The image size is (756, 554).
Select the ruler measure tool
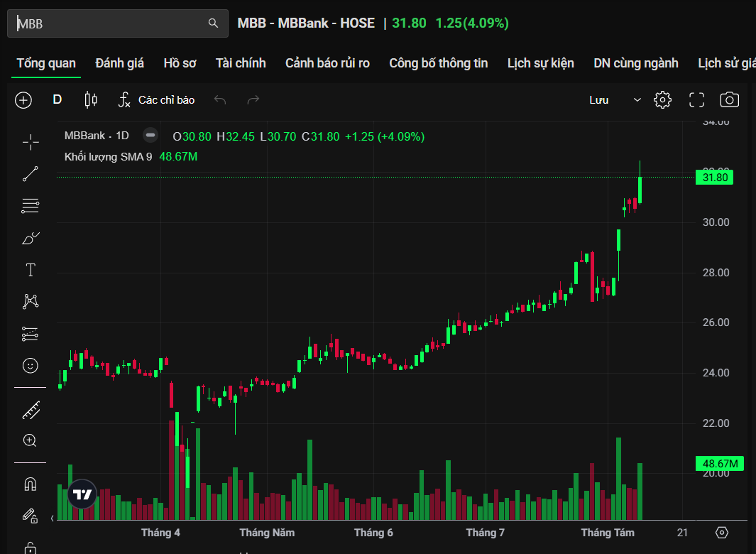pyautogui.click(x=31, y=411)
